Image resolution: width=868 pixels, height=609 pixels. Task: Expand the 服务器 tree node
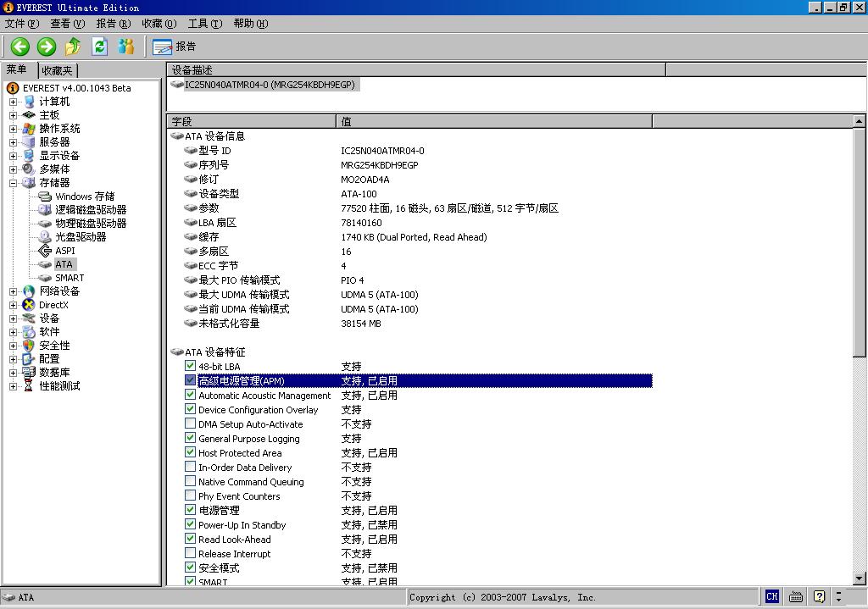tap(14, 142)
